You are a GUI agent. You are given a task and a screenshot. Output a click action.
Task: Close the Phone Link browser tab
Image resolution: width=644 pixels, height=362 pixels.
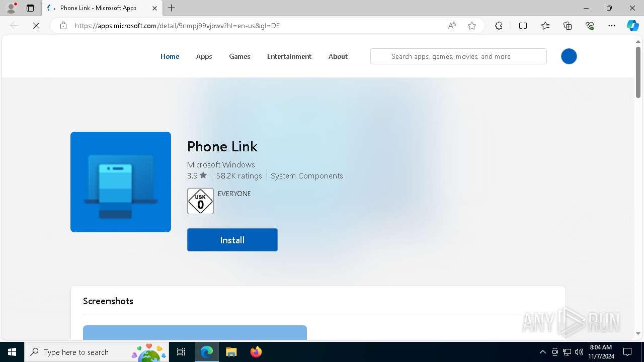[x=154, y=8]
